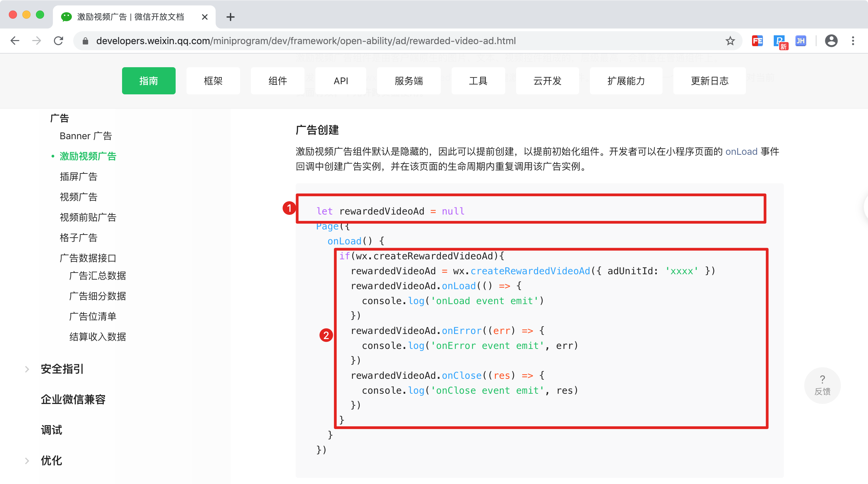The image size is (868, 484).
Task: Switch to the API navigation tab
Action: point(341,81)
